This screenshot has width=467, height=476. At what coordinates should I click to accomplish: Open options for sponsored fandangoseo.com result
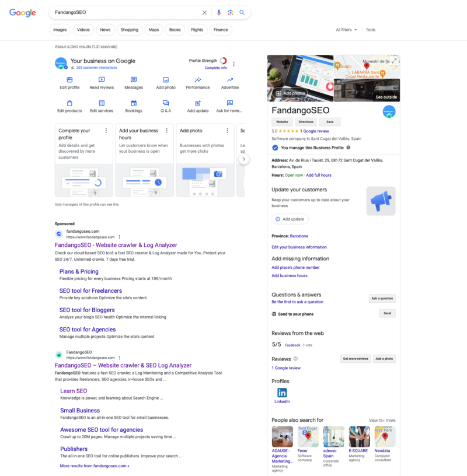click(120, 237)
